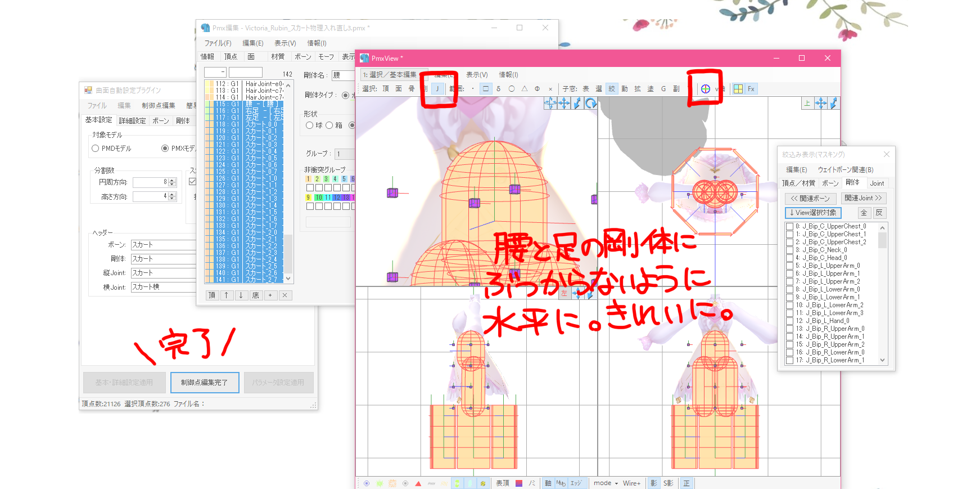Open the mode dropdown in bottom bar
980x489 pixels.
point(606,483)
